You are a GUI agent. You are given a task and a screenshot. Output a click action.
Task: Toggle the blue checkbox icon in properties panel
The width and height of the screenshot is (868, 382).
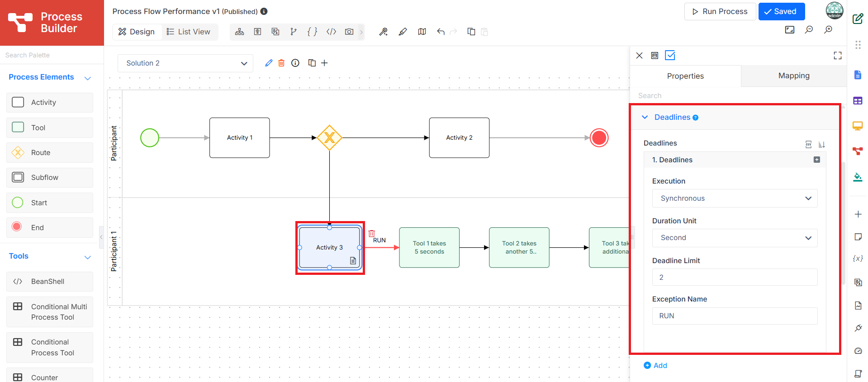point(670,56)
